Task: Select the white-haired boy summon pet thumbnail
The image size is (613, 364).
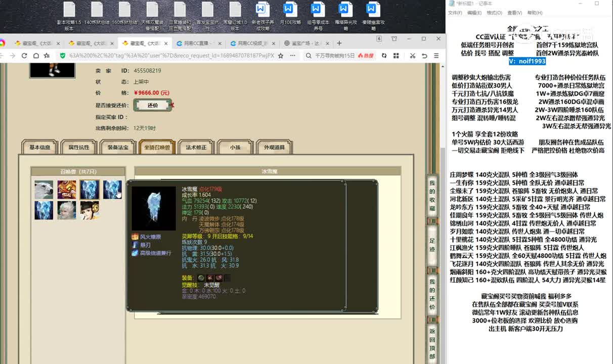Action: pyautogui.click(x=66, y=210)
